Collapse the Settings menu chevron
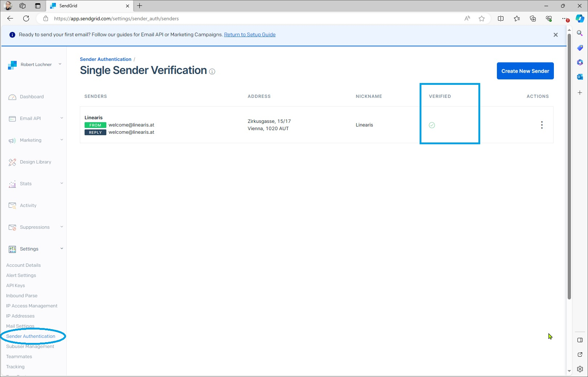The height and width of the screenshot is (377, 588). pos(62,248)
